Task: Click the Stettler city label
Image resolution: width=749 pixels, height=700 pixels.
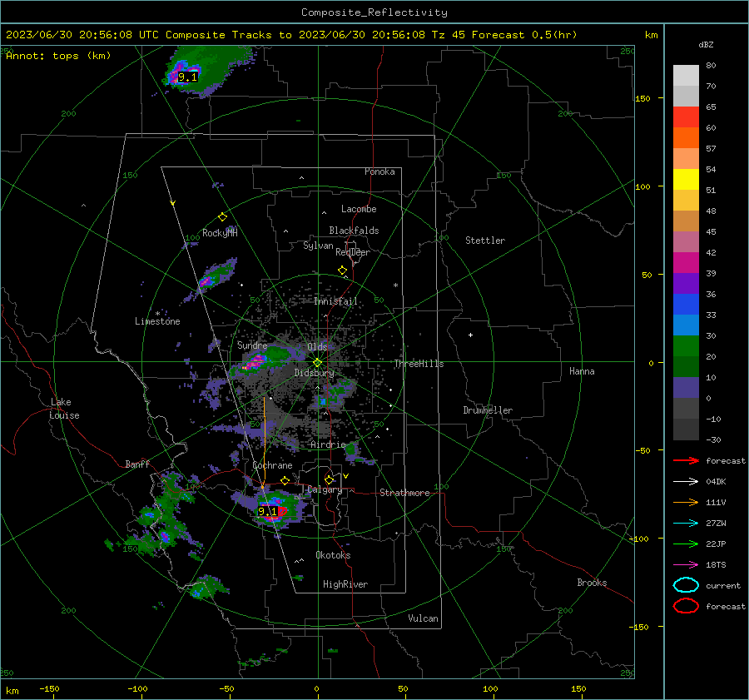Action: point(485,241)
